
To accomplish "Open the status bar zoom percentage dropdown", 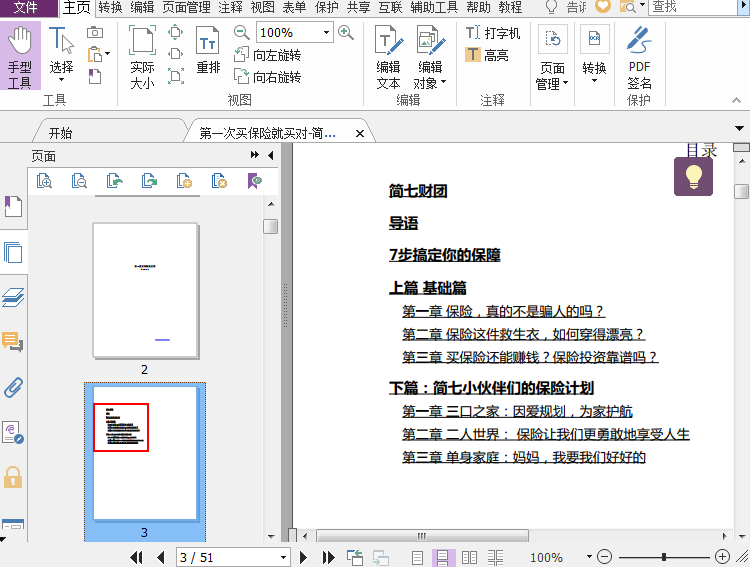I will click(x=589, y=556).
